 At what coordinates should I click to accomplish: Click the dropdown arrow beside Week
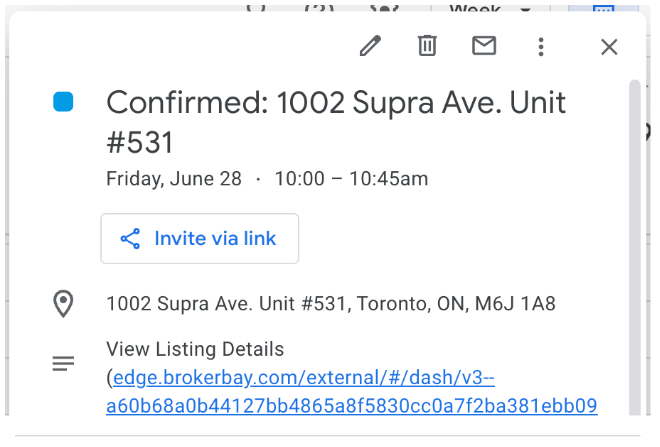click(525, 9)
